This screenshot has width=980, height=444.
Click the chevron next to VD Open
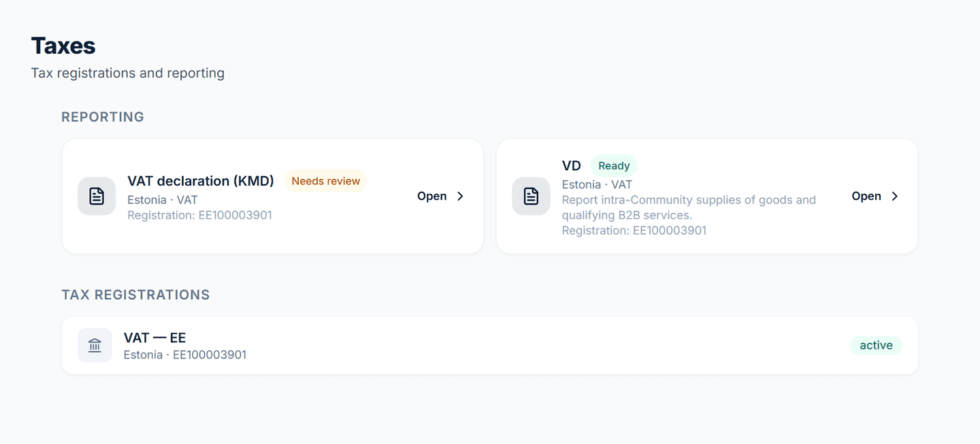point(894,197)
